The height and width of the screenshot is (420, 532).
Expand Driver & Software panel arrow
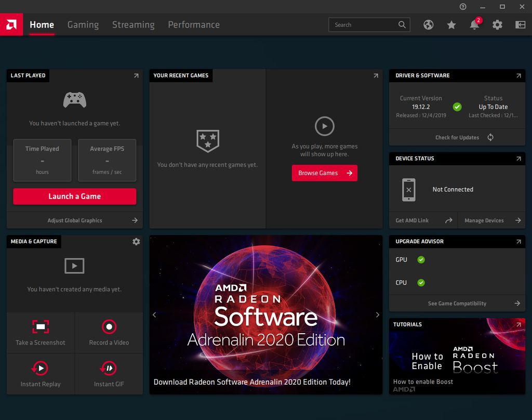pos(518,75)
